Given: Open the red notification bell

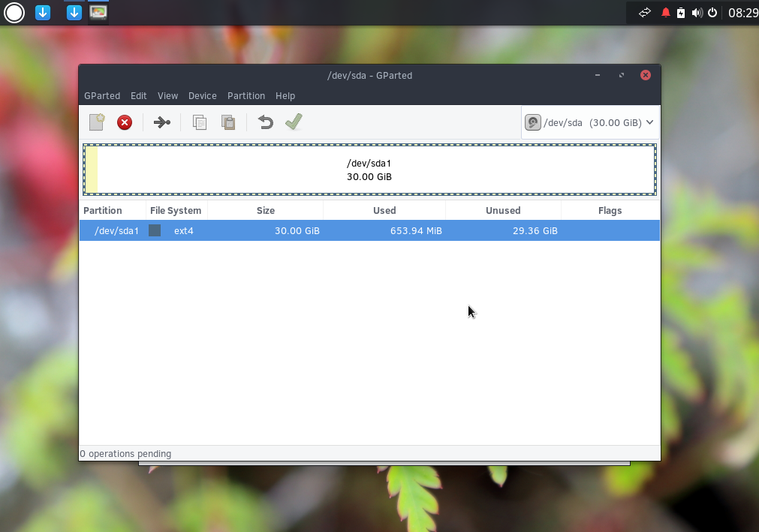Looking at the screenshot, I should coord(666,13).
